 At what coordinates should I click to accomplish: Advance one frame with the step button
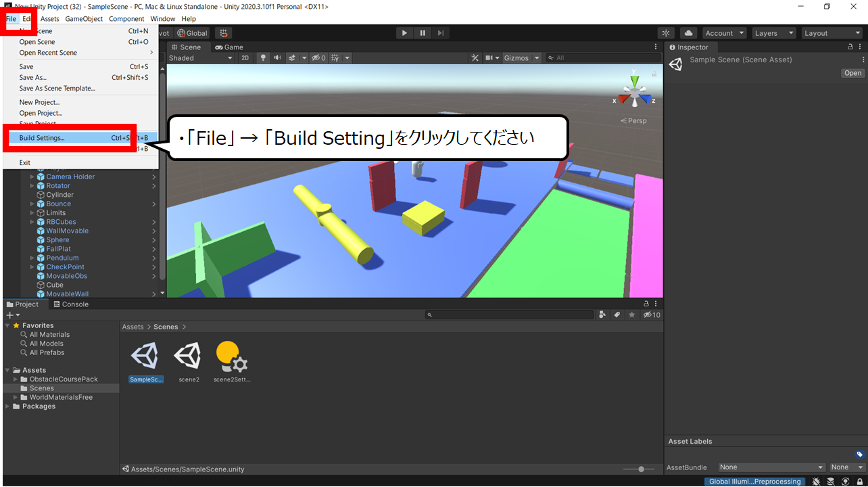(x=441, y=32)
